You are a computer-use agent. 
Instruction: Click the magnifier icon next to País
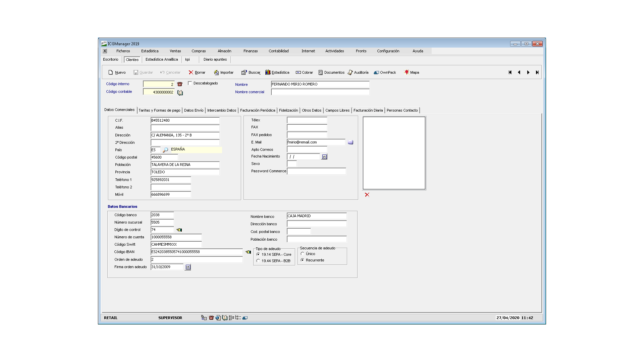165,150
